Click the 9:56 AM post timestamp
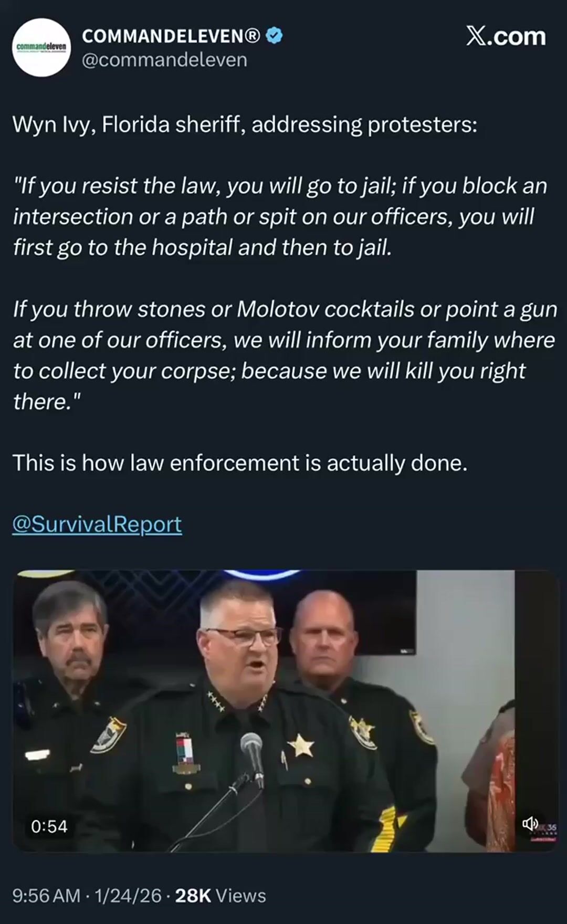The width and height of the screenshot is (567, 924). (47, 896)
